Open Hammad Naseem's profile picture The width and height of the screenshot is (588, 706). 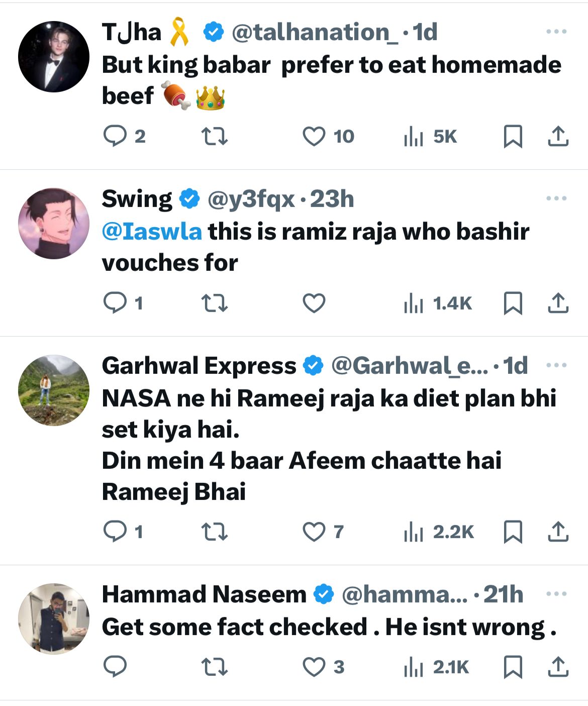pos(54,619)
